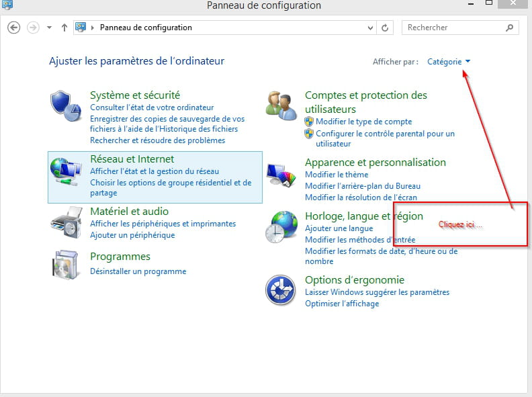Open the Apparence et personnalisation monitor icon
The image size is (532, 397).
point(281,175)
